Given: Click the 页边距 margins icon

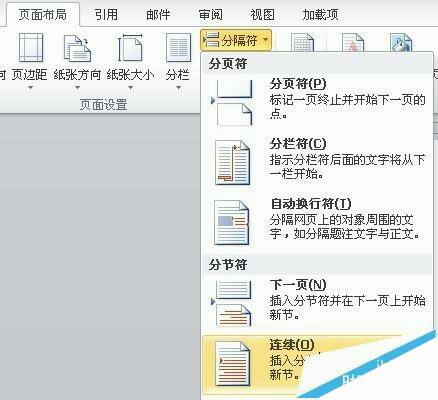Looking at the screenshot, I should point(31,48).
